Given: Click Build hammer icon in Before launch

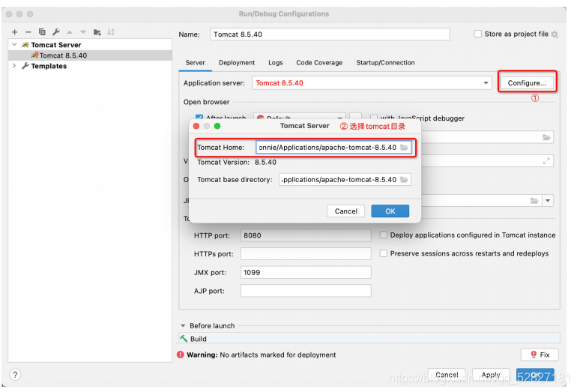Looking at the screenshot, I should click(184, 339).
